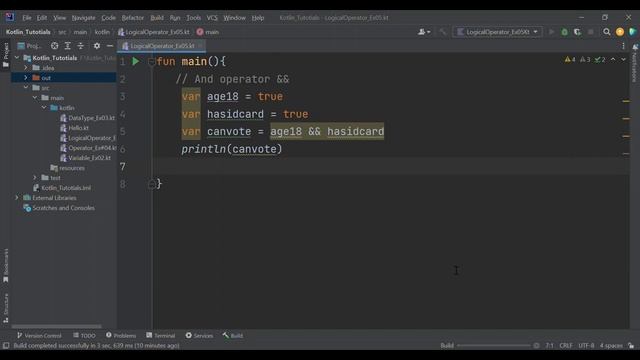Click the Build hammer icon in toolbar
The width and height of the screenshot is (640, 360).
coord(442,32)
